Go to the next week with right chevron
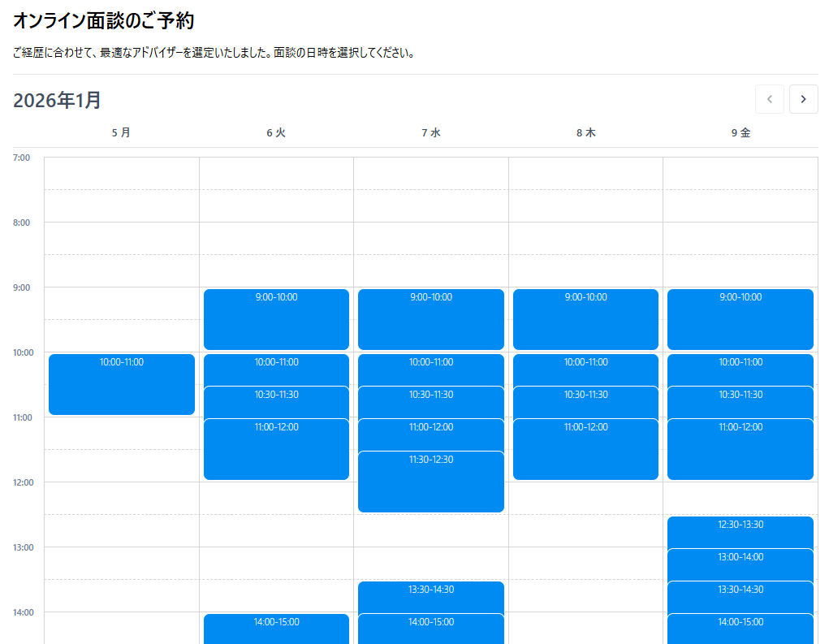Viewport: 829px width, 644px height. (x=803, y=99)
